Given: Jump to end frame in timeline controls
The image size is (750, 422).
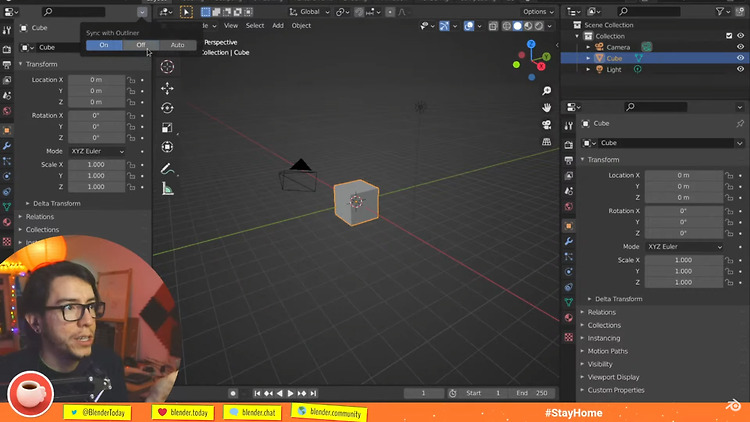Looking at the screenshot, I should click(x=313, y=393).
